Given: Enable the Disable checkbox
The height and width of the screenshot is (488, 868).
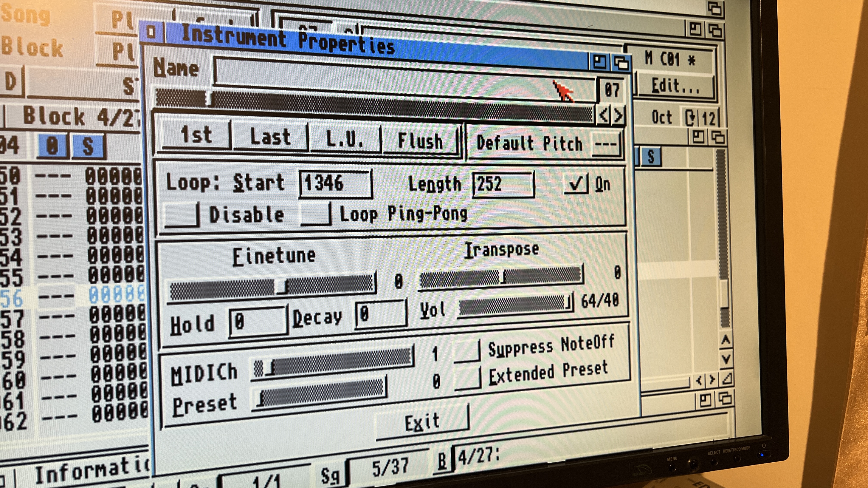Looking at the screenshot, I should (x=182, y=215).
